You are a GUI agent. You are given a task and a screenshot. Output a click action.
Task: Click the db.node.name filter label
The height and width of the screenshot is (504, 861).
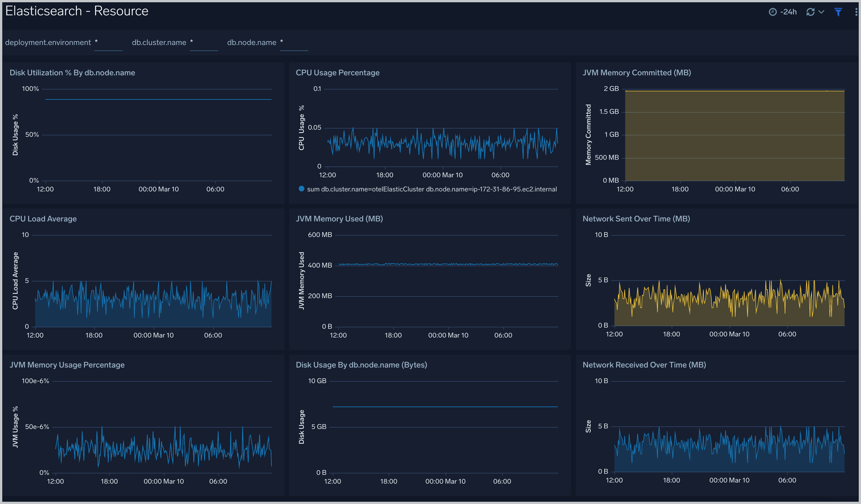pos(252,43)
